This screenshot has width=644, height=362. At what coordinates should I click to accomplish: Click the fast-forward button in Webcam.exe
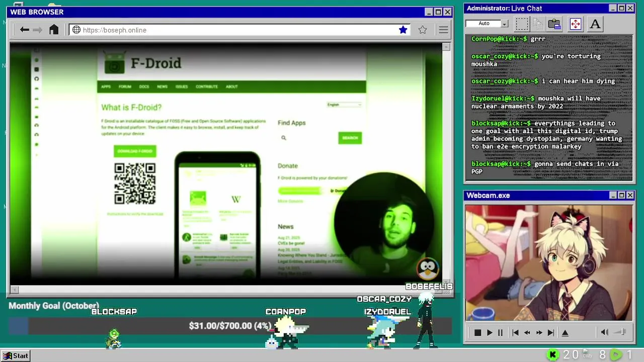pos(539,332)
